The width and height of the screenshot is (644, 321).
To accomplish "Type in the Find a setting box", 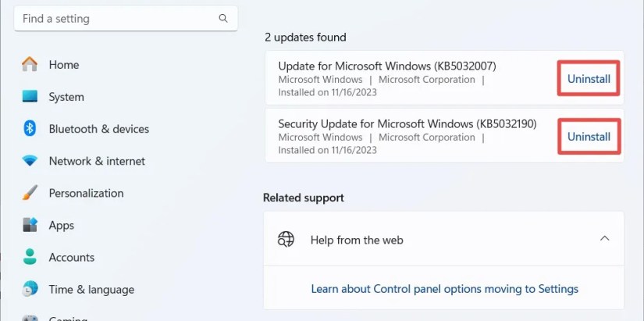I will 117,18.
